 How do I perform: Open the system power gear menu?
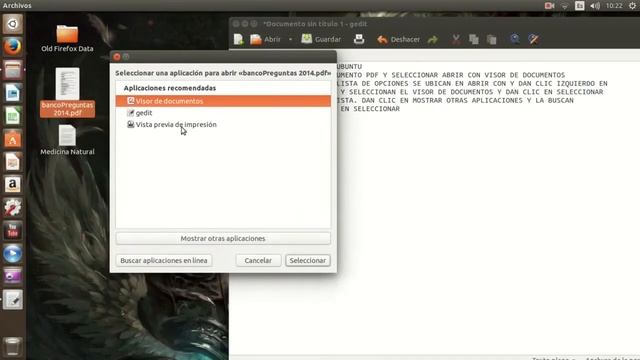(x=632, y=6)
